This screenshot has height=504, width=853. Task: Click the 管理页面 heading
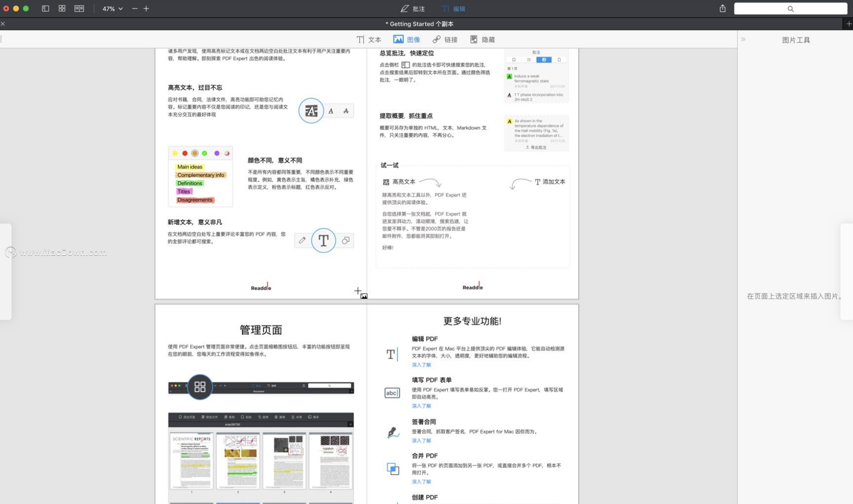pyautogui.click(x=261, y=330)
